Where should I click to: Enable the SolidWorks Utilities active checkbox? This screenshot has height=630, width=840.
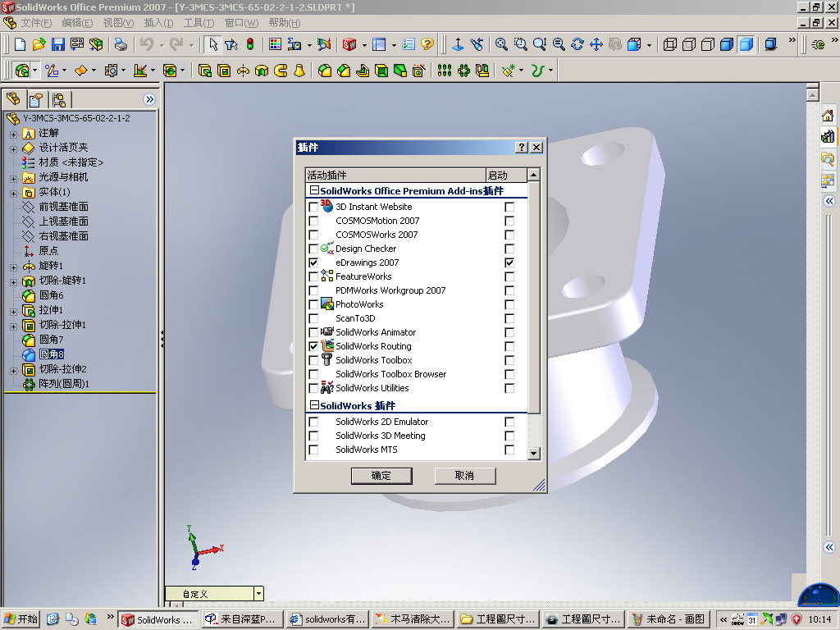click(313, 388)
